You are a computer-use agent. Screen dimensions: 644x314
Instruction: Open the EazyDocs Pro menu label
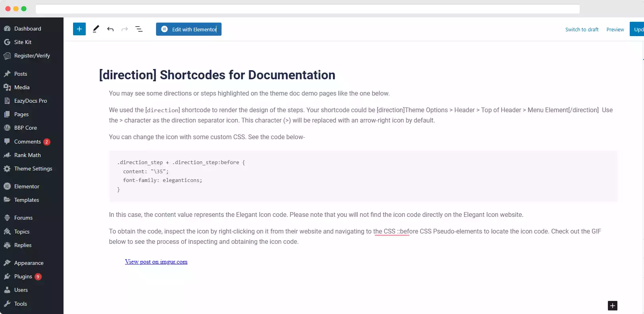31,101
